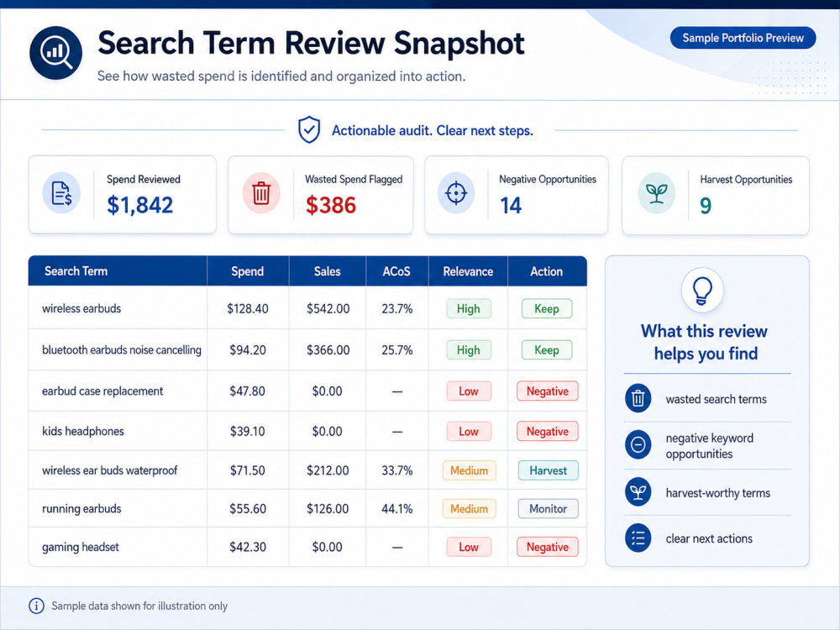Click Negative action for earbud case replacement

[548, 391]
